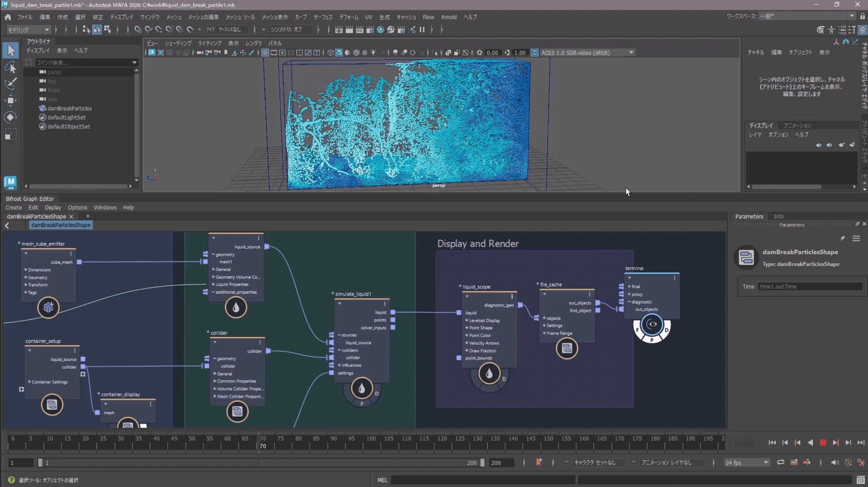The height and width of the screenshot is (487, 868).
Task: Go to the start of playback range
Action: [772, 442]
